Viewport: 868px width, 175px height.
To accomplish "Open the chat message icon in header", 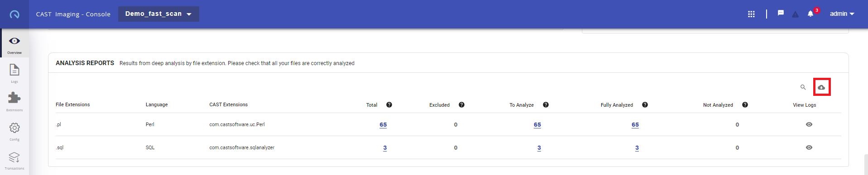I will (x=781, y=13).
